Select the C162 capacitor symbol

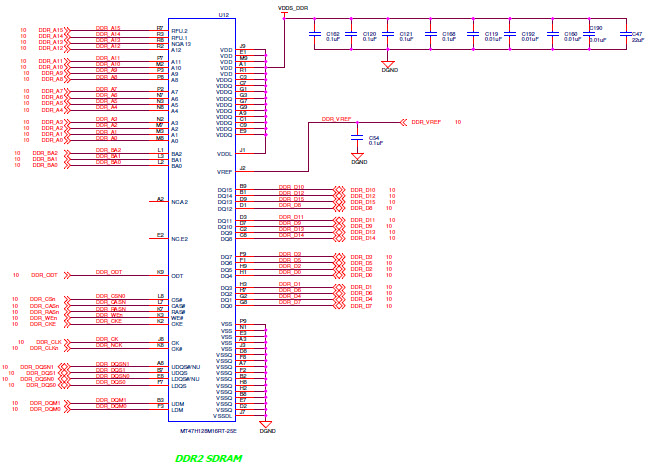[315, 34]
